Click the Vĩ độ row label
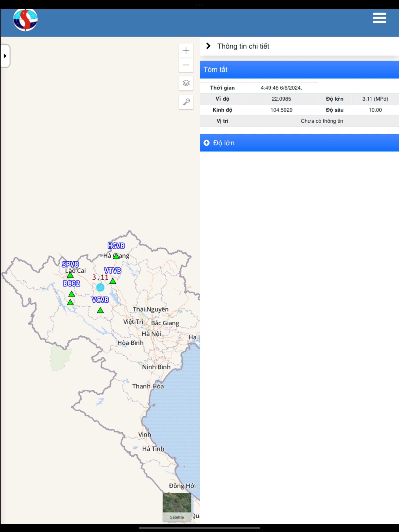399x532 pixels. [x=222, y=99]
